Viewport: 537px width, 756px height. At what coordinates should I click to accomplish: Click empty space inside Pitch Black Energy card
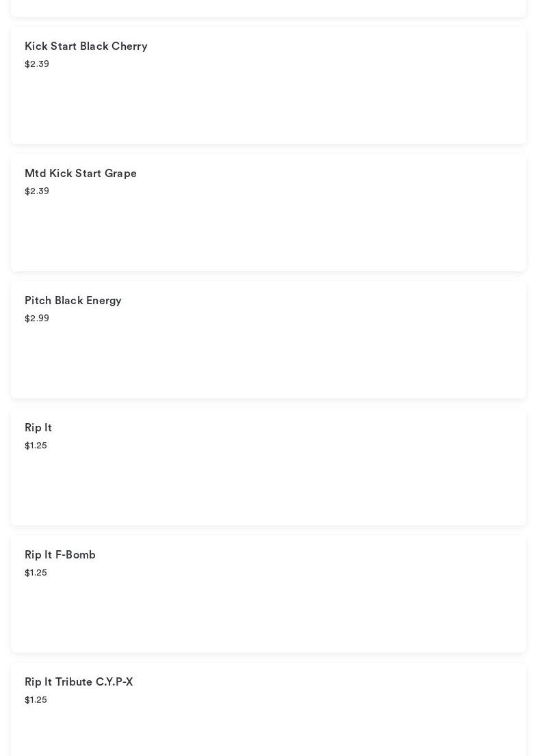(x=308, y=357)
